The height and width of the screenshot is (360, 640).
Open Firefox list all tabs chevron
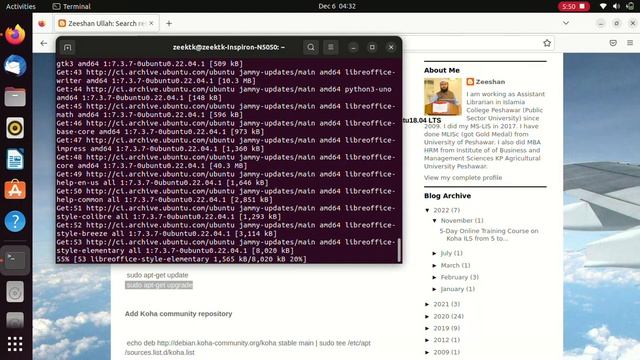click(566, 23)
